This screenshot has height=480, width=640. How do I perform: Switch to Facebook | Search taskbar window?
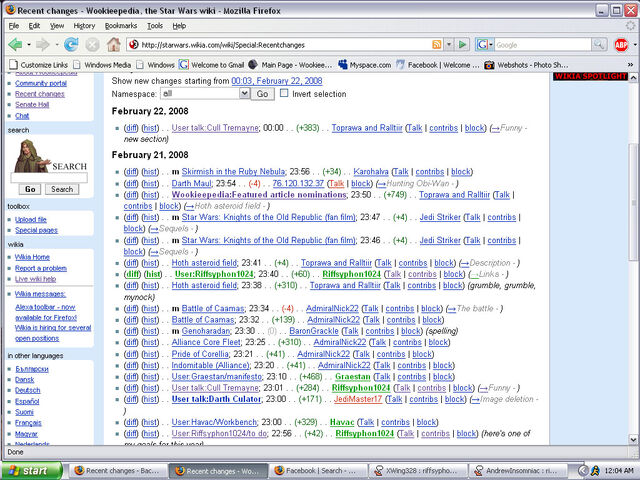[x=317, y=471]
